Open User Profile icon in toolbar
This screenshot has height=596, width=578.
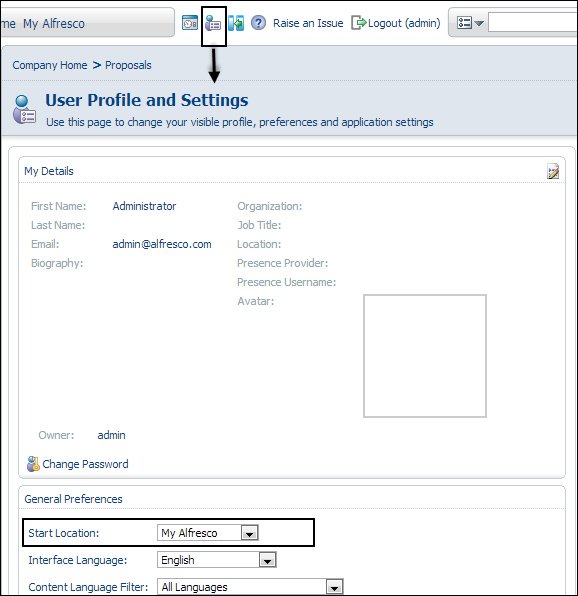coord(213,24)
